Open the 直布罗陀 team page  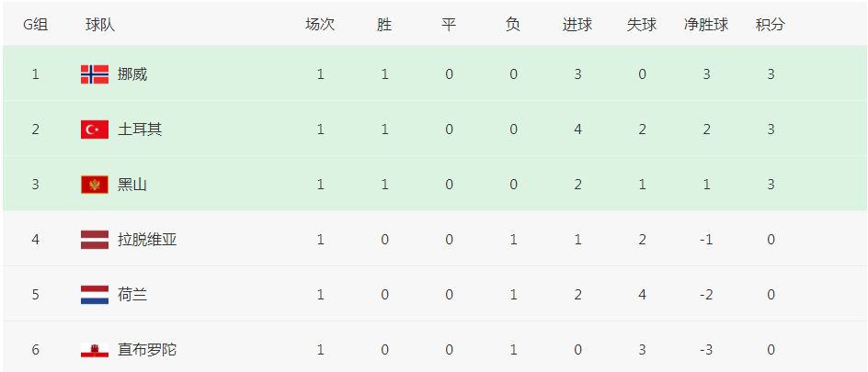pyautogui.click(x=147, y=350)
